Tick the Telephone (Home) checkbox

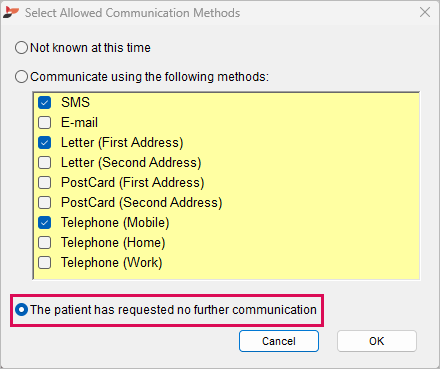(44, 243)
